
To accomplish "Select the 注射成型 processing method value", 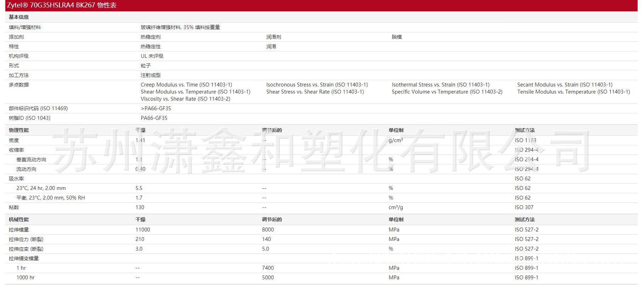I will click(151, 75).
